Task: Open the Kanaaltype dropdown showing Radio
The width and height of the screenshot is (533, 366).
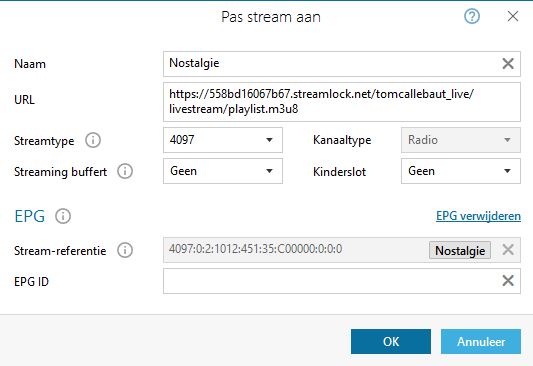Action: tap(461, 140)
